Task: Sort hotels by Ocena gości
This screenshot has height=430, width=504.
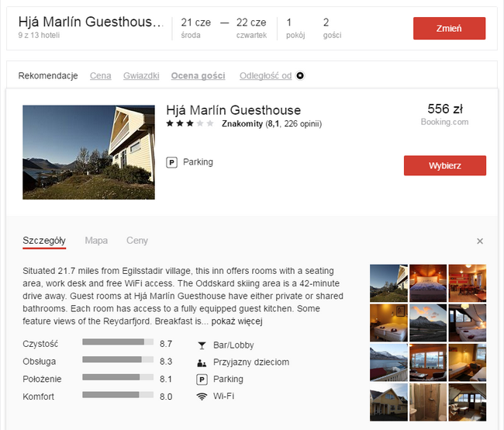Action: coord(198,75)
